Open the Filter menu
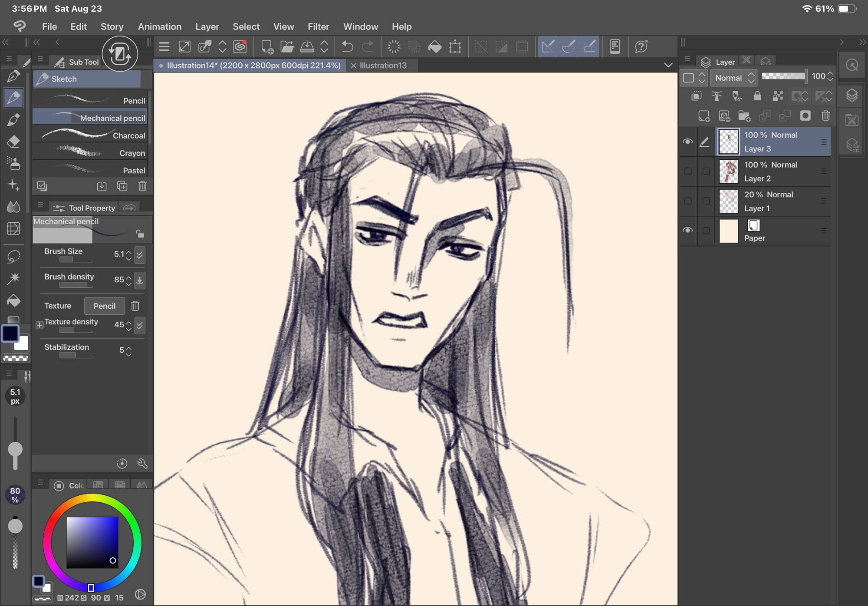This screenshot has height=606, width=868. 318,26
